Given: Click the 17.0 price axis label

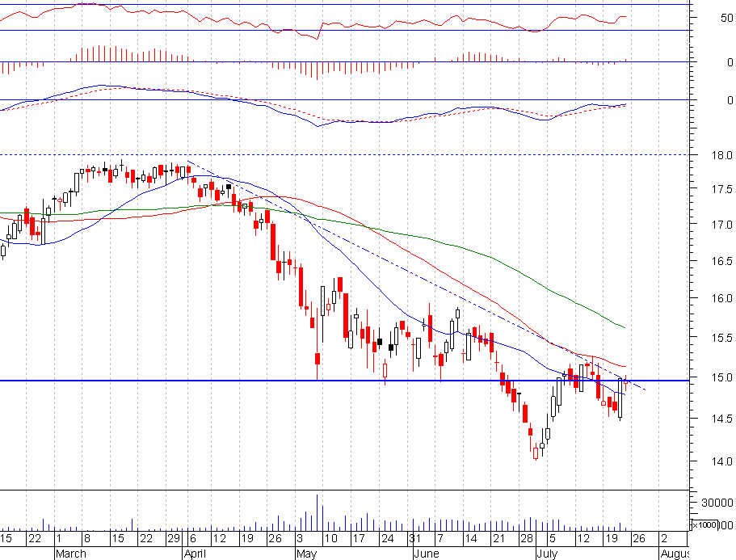Looking at the screenshot, I should (x=722, y=225).
